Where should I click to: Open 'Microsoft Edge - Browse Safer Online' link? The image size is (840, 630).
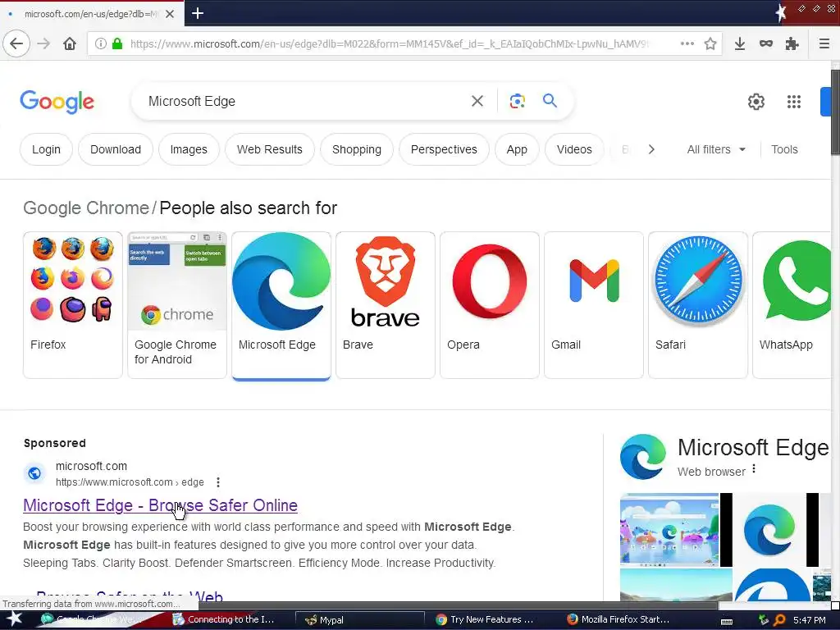tap(160, 505)
